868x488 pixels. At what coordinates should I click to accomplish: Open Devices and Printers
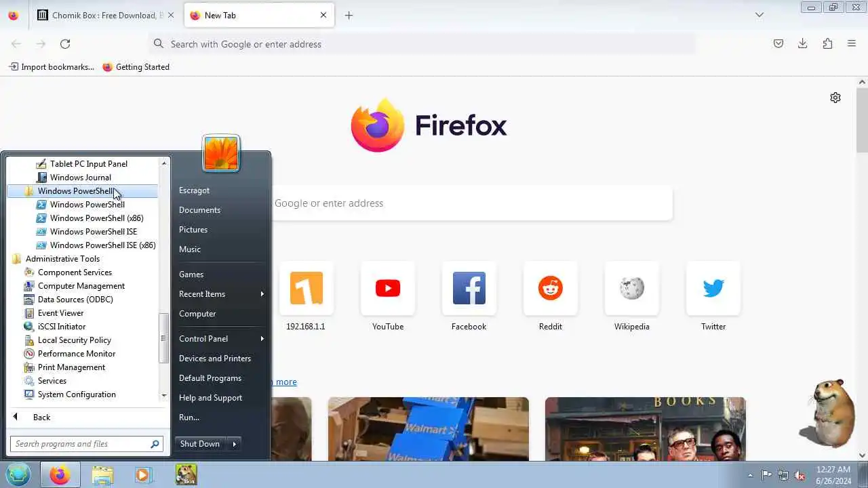215,359
